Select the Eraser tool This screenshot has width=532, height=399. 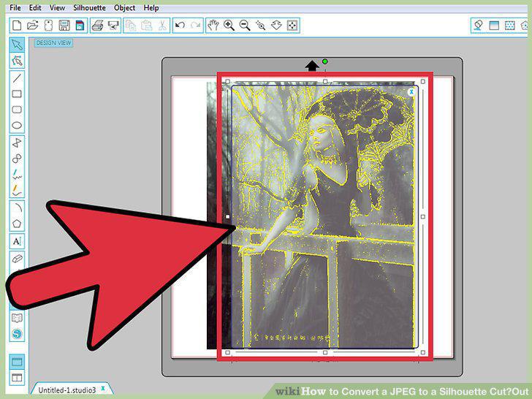coord(17,258)
